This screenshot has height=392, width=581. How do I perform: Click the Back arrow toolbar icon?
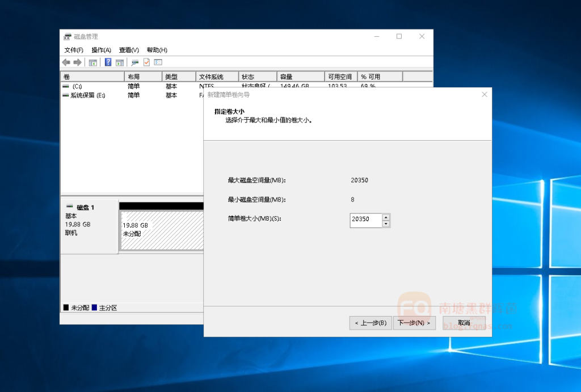tap(66, 62)
